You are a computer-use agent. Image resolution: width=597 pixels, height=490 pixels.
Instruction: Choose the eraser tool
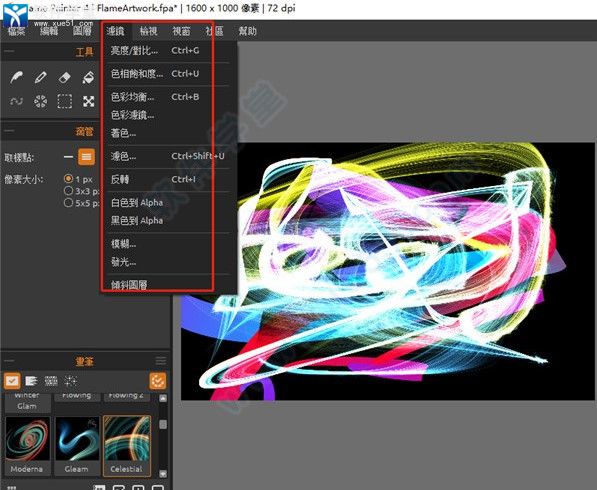click(64, 78)
